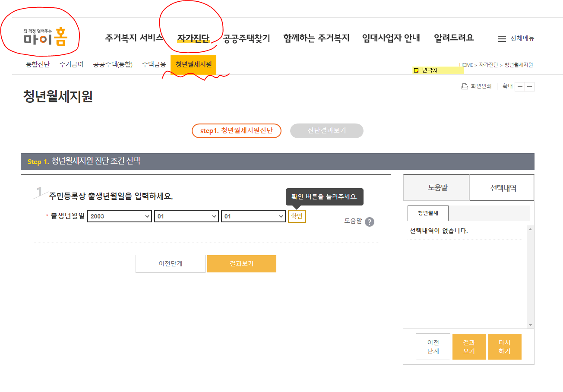This screenshot has width=563, height=392.
Task: Click the 화면인쇄 printer icon
Action: pos(465,86)
